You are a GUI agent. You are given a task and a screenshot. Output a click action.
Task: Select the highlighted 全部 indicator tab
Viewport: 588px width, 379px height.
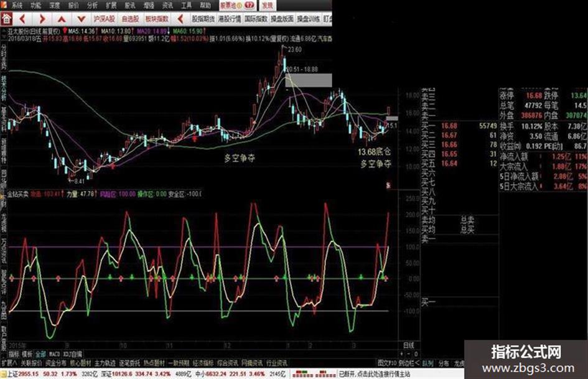(x=40, y=354)
